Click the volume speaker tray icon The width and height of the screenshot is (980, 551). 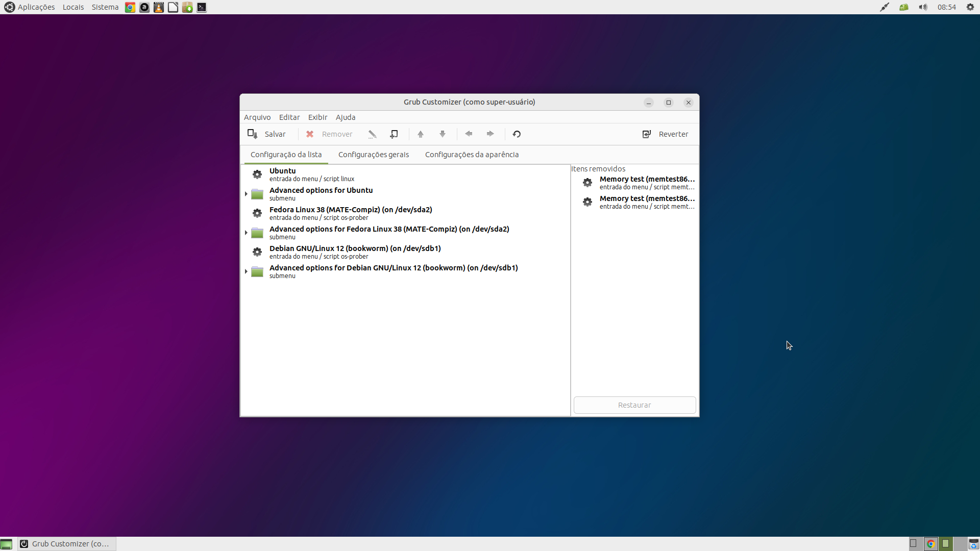point(923,7)
